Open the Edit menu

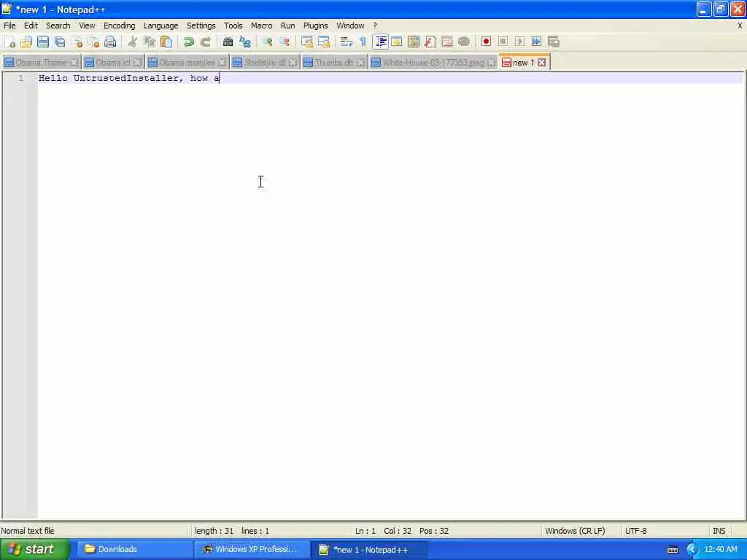point(31,26)
